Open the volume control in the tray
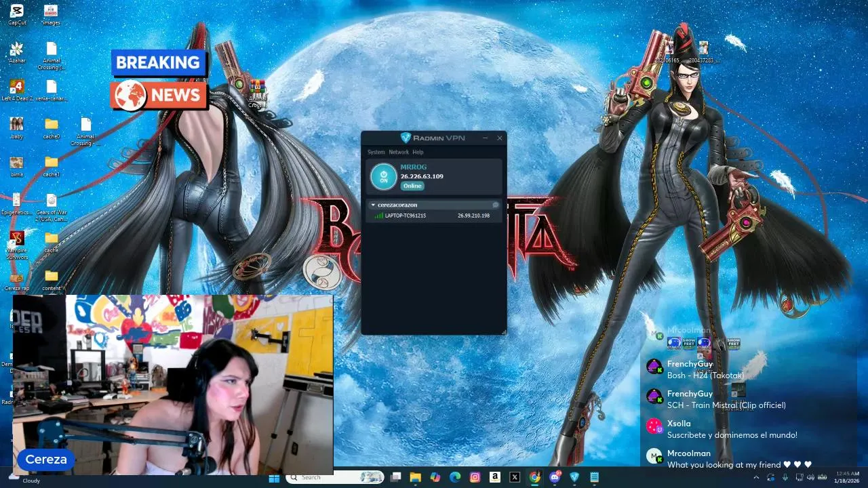 point(810,477)
